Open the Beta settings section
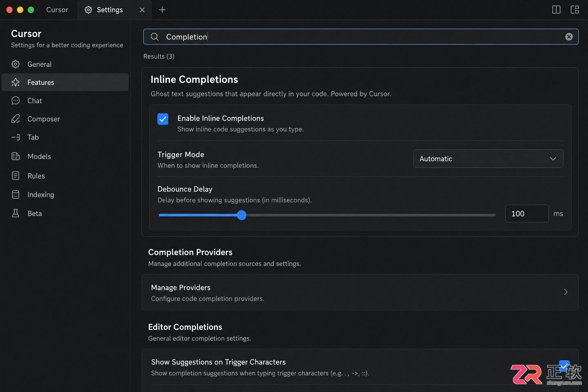 [x=65, y=213]
